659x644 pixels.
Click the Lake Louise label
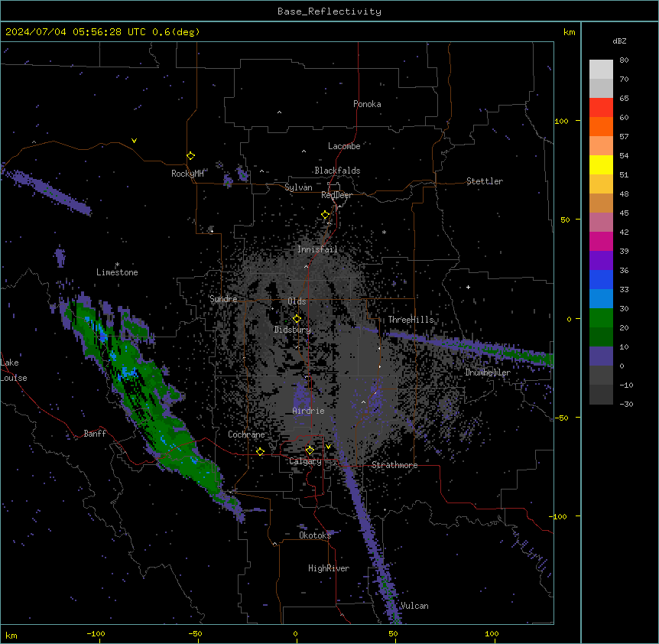14,370
